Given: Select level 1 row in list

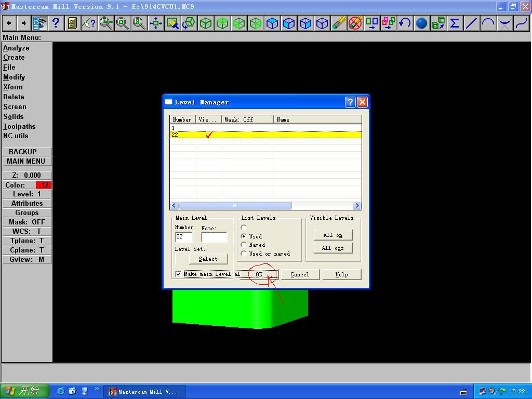Looking at the screenshot, I should click(x=265, y=128).
